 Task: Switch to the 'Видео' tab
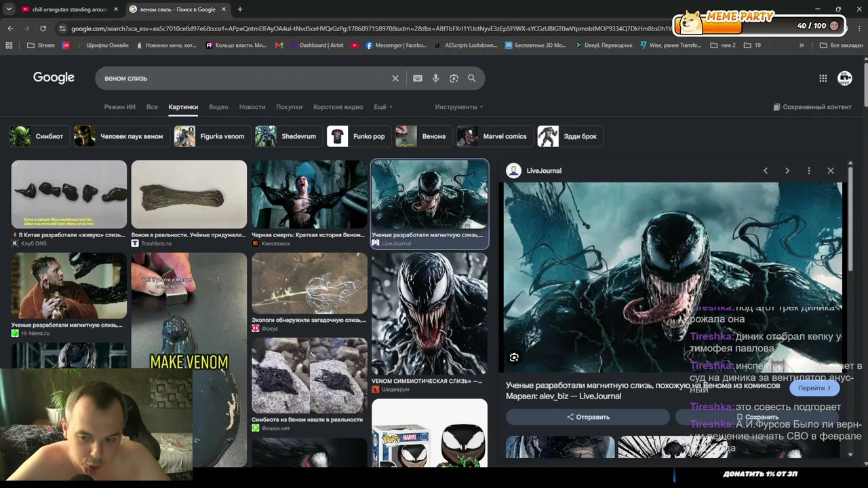pyautogui.click(x=218, y=107)
